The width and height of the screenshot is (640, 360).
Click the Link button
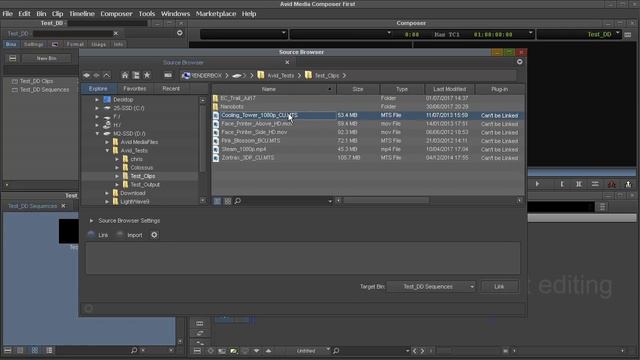[x=499, y=287]
